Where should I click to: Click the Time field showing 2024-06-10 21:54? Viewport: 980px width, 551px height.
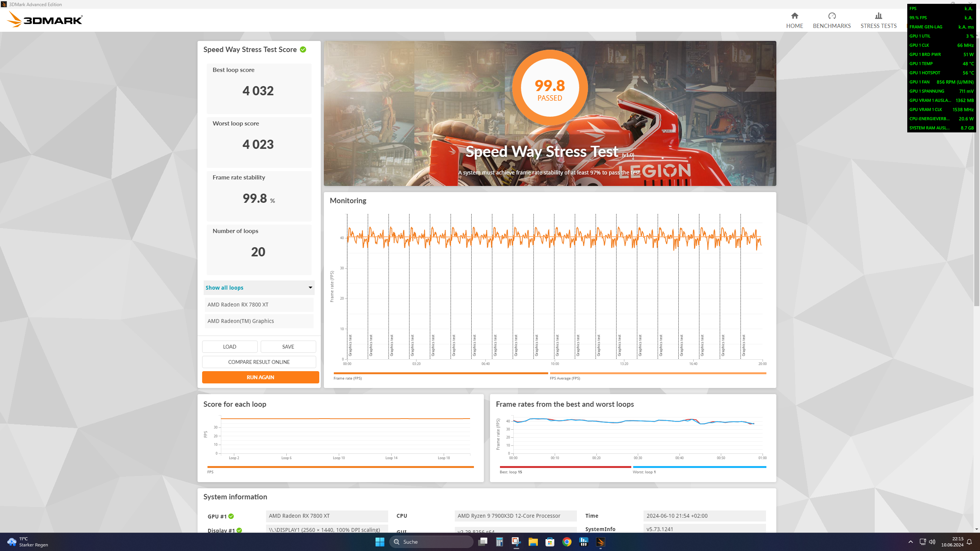pyautogui.click(x=704, y=516)
